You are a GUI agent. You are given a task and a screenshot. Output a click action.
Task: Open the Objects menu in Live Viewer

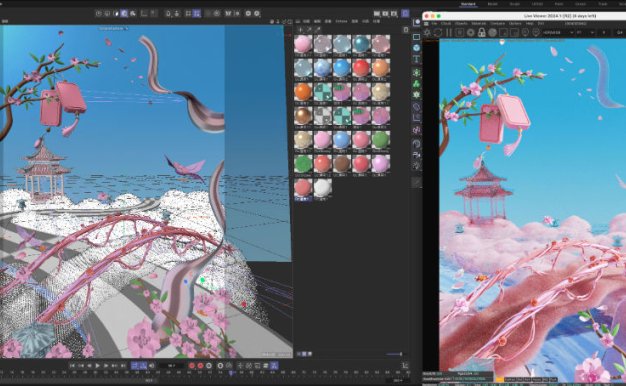tap(461, 24)
